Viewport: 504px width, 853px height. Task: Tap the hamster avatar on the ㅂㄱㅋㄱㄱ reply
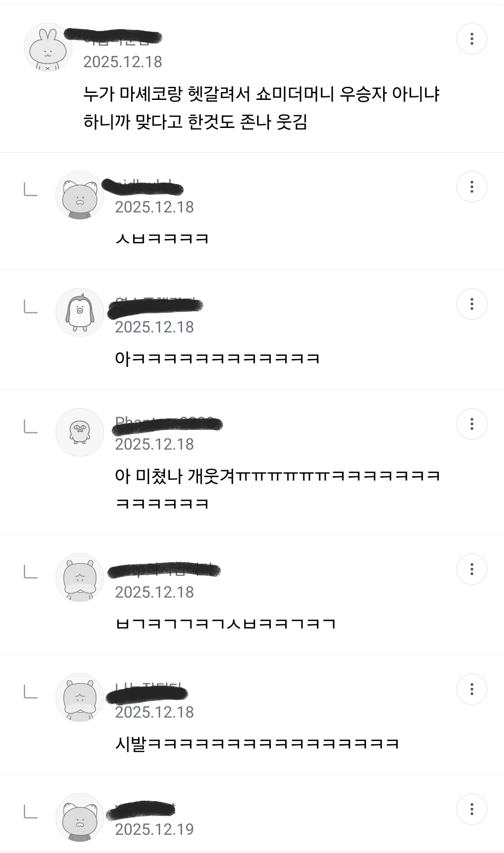(x=80, y=578)
